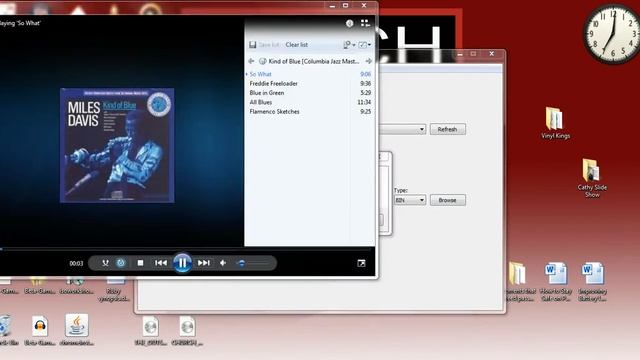Go to next list with right arrow
Viewport: 640px width, 360px height.
(369, 61)
